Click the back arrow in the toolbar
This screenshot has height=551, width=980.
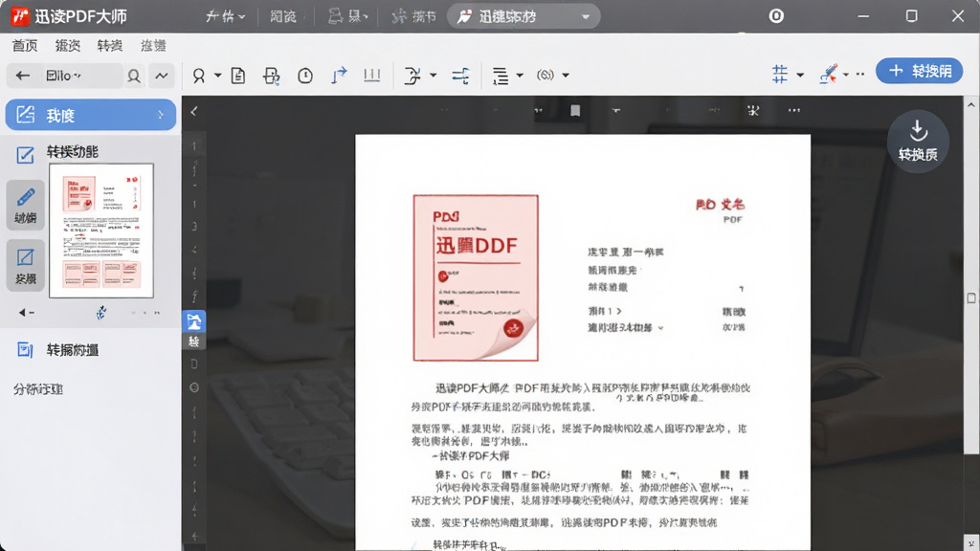pos(23,76)
